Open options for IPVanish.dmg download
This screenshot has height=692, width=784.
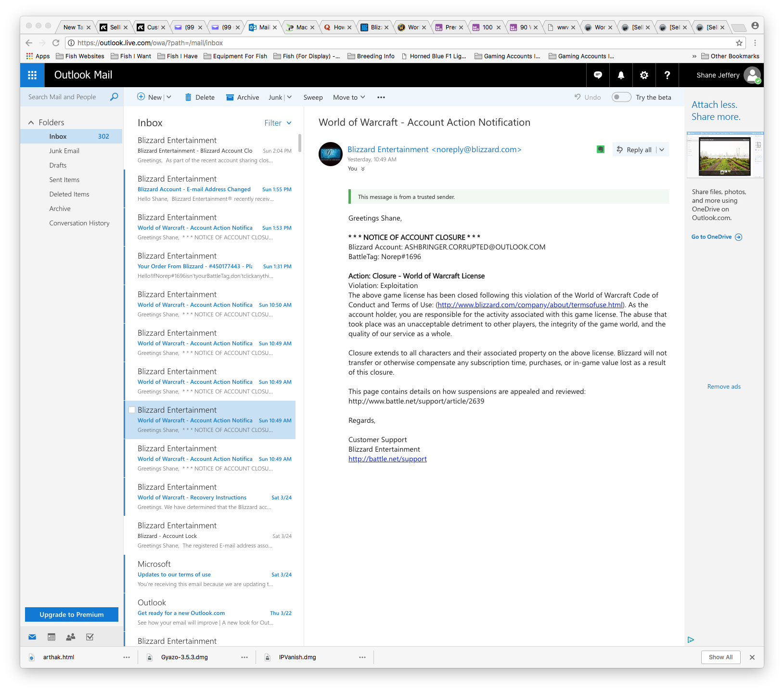pyautogui.click(x=362, y=657)
